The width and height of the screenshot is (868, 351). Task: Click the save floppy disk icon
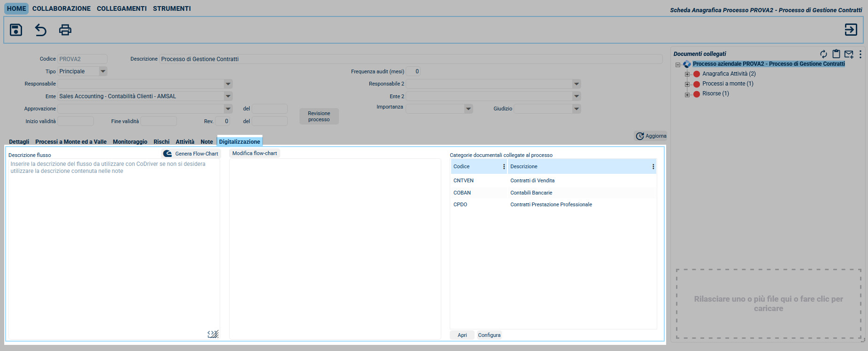pos(16,30)
